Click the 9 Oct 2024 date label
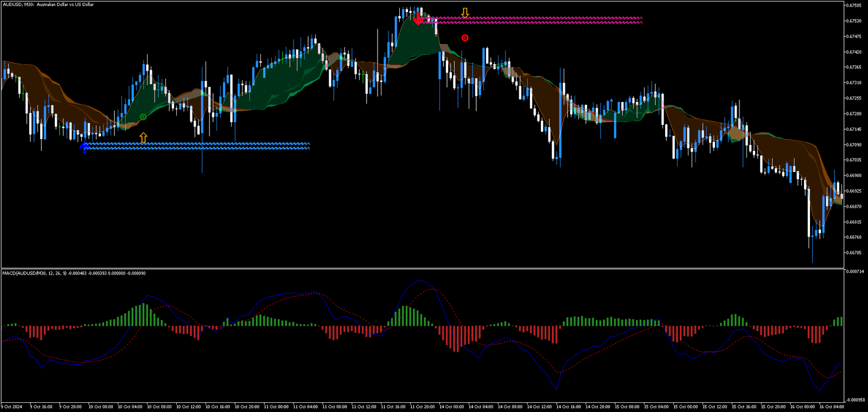This screenshot has width=868, height=412. 12,407
